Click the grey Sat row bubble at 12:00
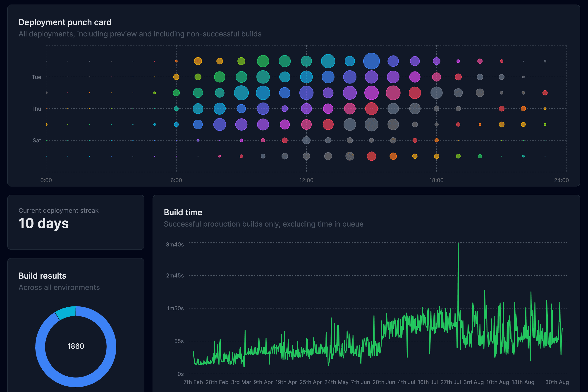This screenshot has width=588, height=392. pos(306,140)
